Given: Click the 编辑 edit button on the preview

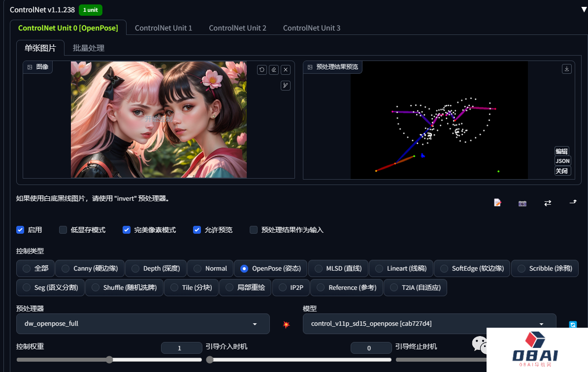Looking at the screenshot, I should pos(562,152).
